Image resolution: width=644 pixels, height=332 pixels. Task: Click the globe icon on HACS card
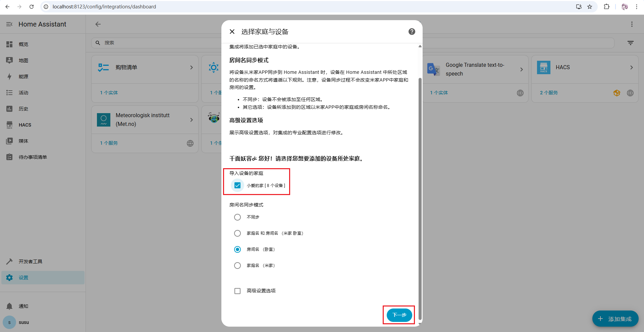click(x=630, y=93)
